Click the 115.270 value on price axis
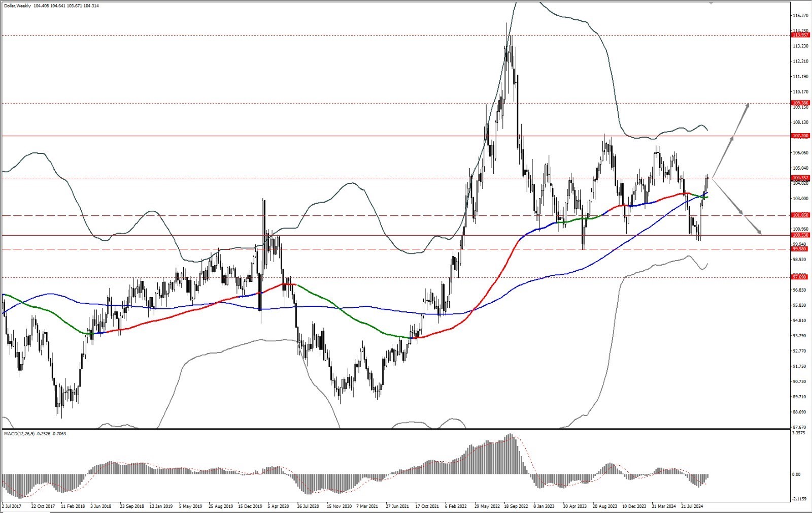Screen dimensions: 812x513 click(x=800, y=15)
